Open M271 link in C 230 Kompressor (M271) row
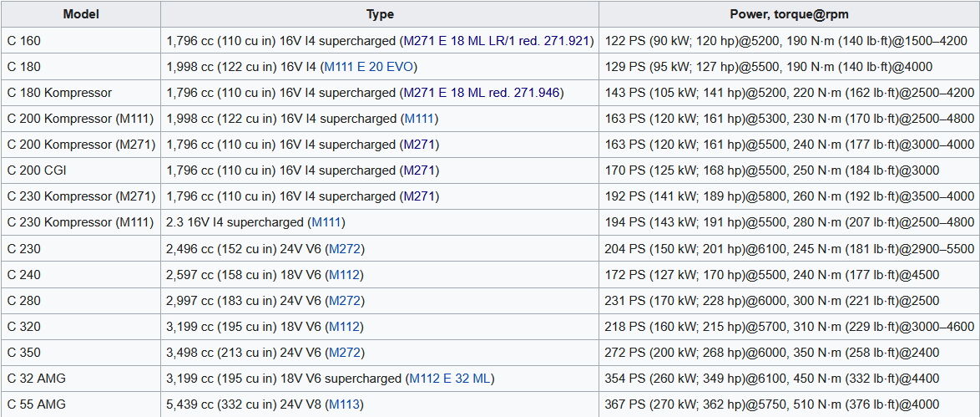The image size is (980, 417). point(419,196)
